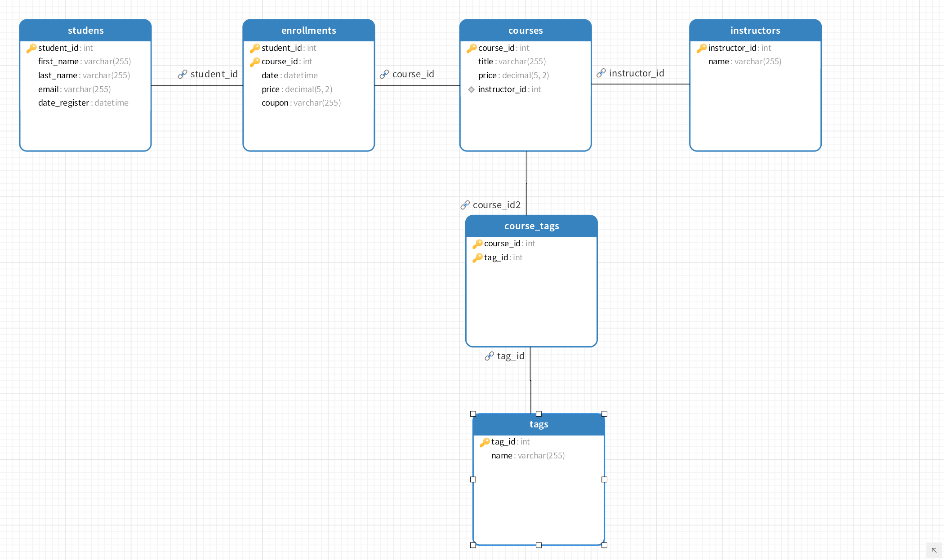Select the studens table header

coord(85,31)
